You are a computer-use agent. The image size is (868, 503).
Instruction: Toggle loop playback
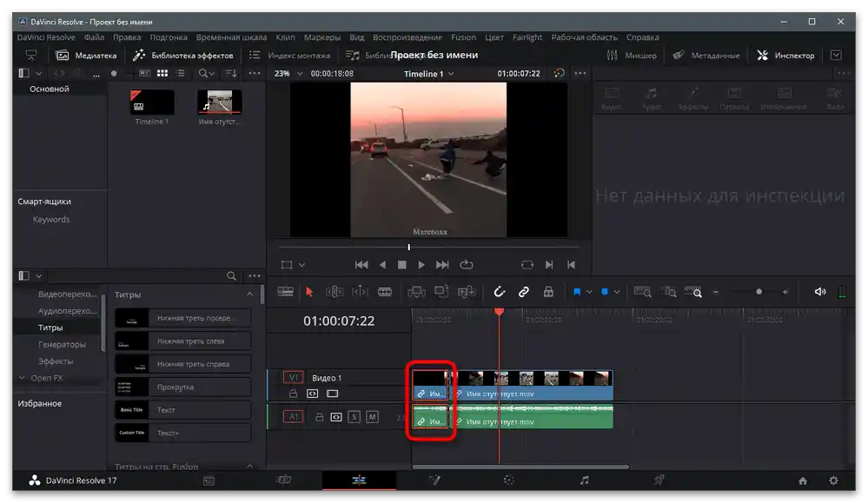click(466, 265)
